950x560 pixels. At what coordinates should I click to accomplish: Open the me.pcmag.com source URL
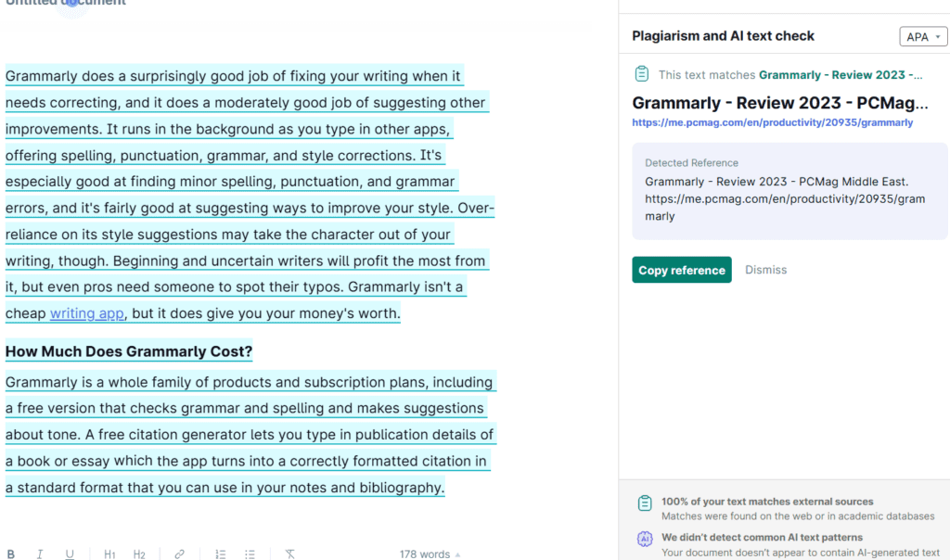[772, 122]
